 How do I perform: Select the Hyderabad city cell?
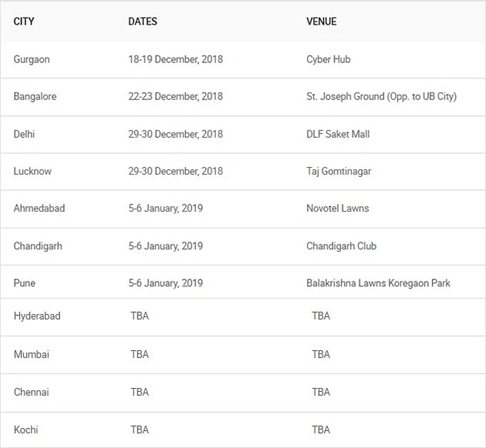point(37,316)
